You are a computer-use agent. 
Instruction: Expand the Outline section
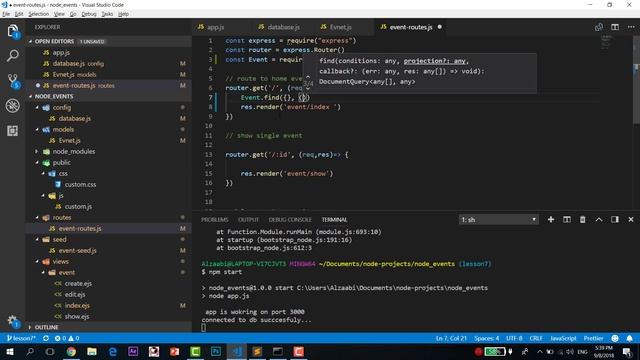pos(30,327)
